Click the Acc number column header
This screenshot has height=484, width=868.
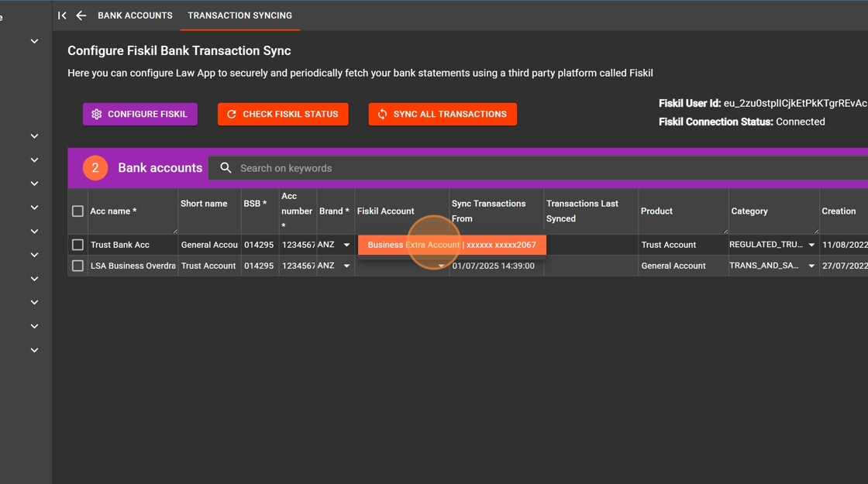click(297, 211)
